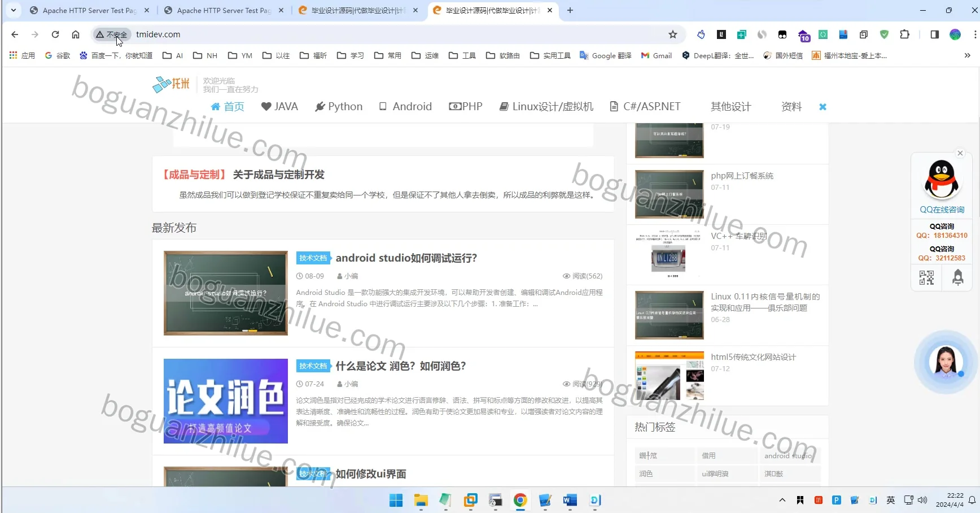Click the QQ penguin online consult image
Image resolution: width=980 pixels, height=513 pixels.
(x=942, y=180)
